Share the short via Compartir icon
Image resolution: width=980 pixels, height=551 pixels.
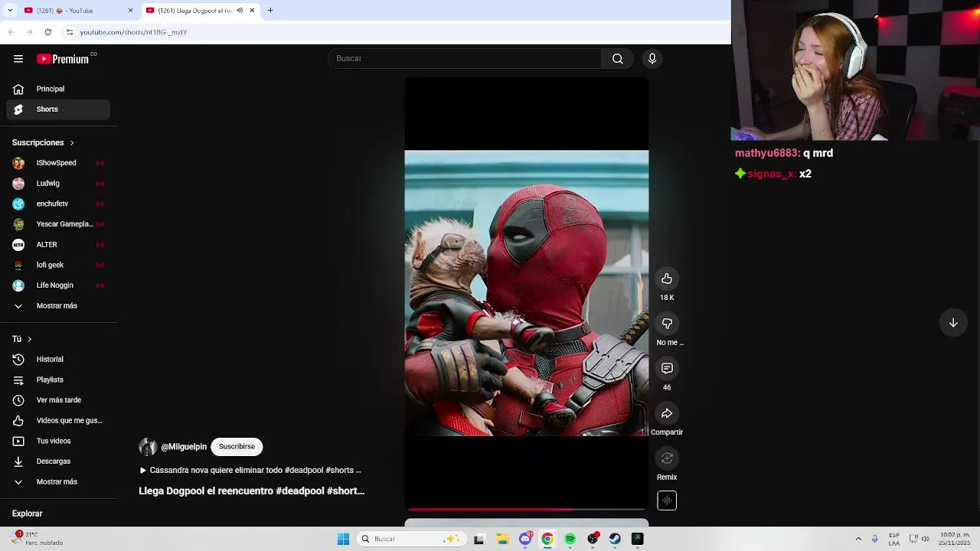(x=667, y=413)
